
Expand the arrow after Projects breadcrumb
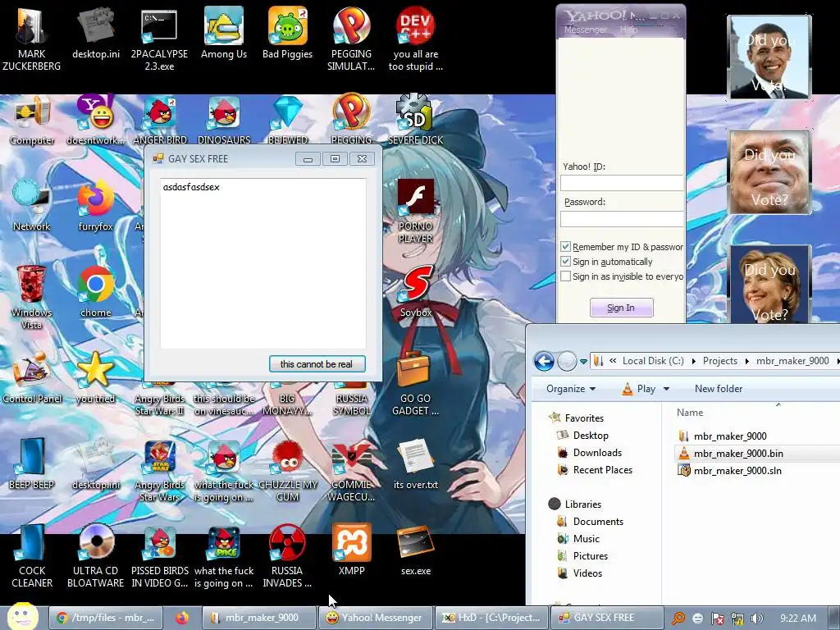pos(746,361)
